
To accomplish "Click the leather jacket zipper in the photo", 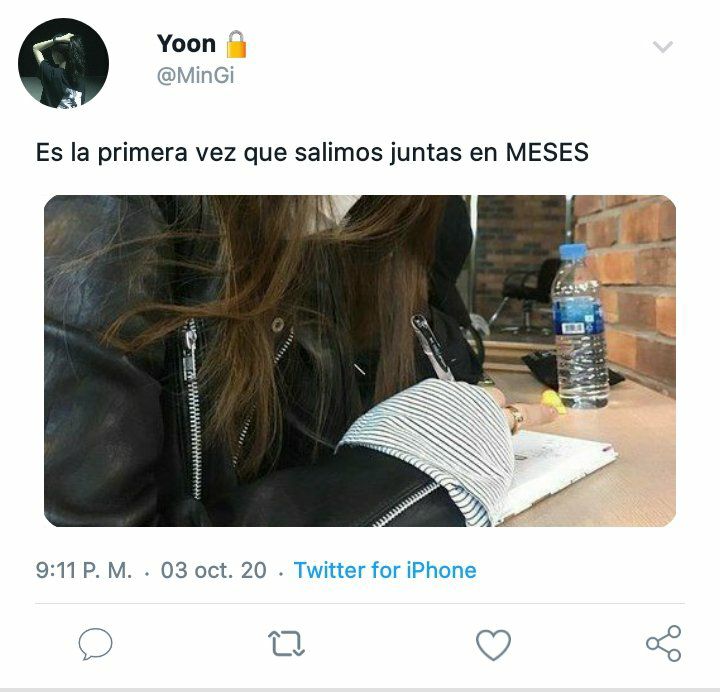I will coord(192,409).
